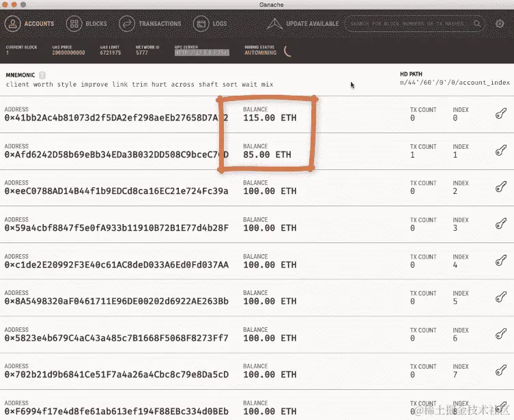Click the Logs icon
Viewport: 514px width, 420px height.
point(201,24)
